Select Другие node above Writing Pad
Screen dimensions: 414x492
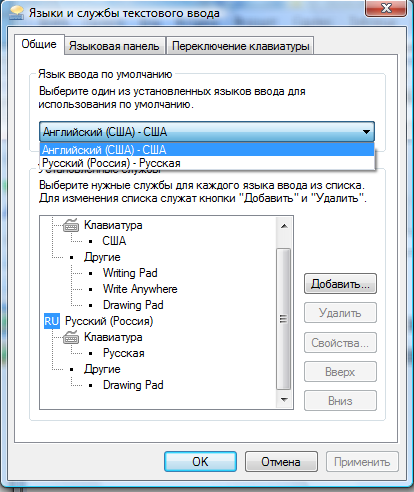[x=102, y=257]
